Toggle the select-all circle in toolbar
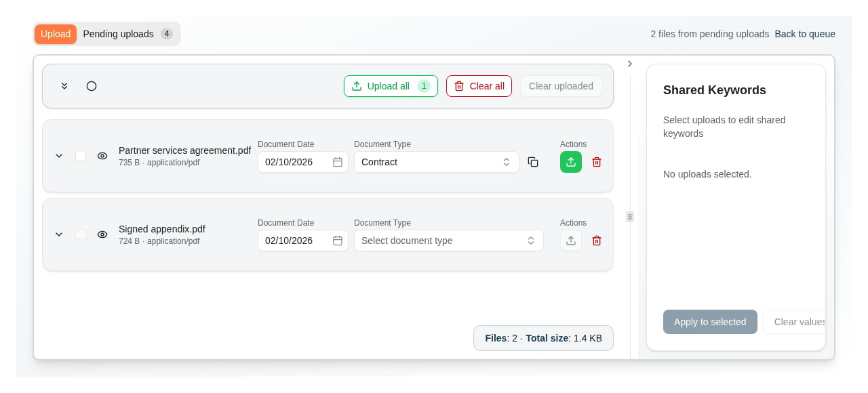This screenshot has width=868, height=393. [x=92, y=86]
